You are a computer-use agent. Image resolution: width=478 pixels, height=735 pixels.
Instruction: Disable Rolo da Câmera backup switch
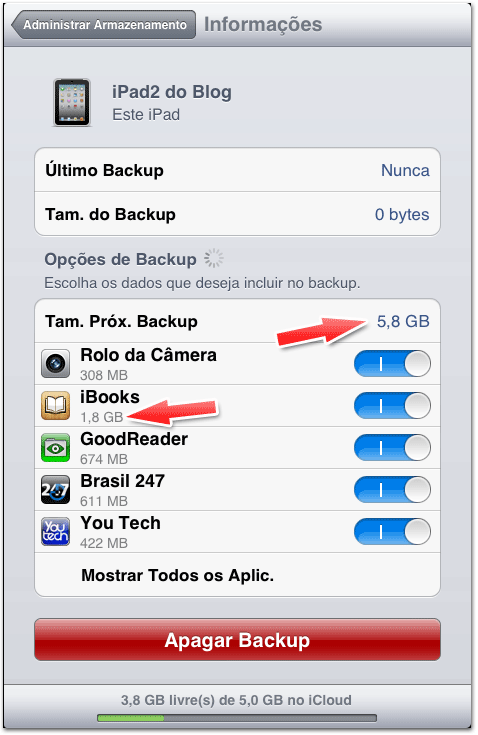[x=392, y=363]
